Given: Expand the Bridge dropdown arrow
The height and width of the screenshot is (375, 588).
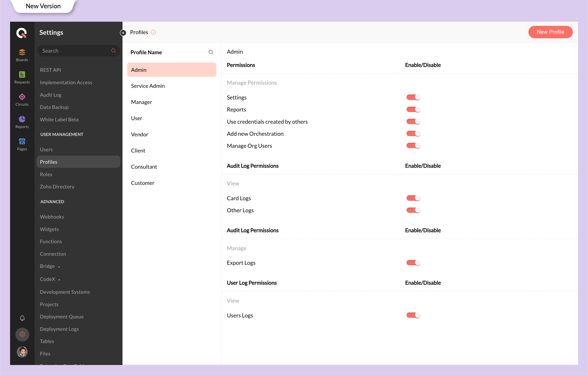Looking at the screenshot, I should [59, 267].
